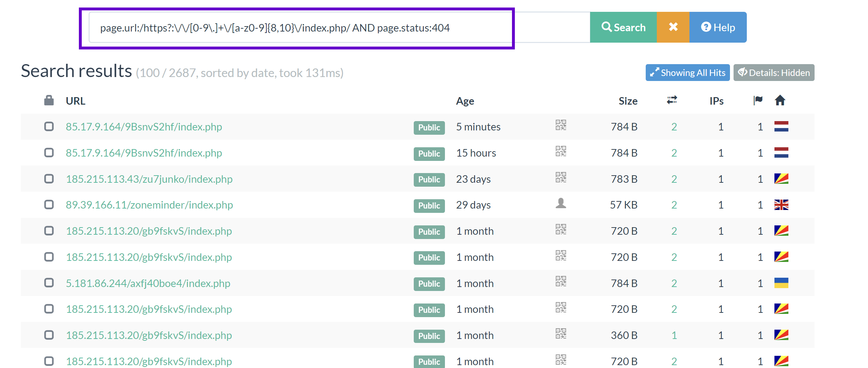This screenshot has height=368, width=868.
Task: Click the UK flag for the zoneminder result
Action: [x=782, y=205]
